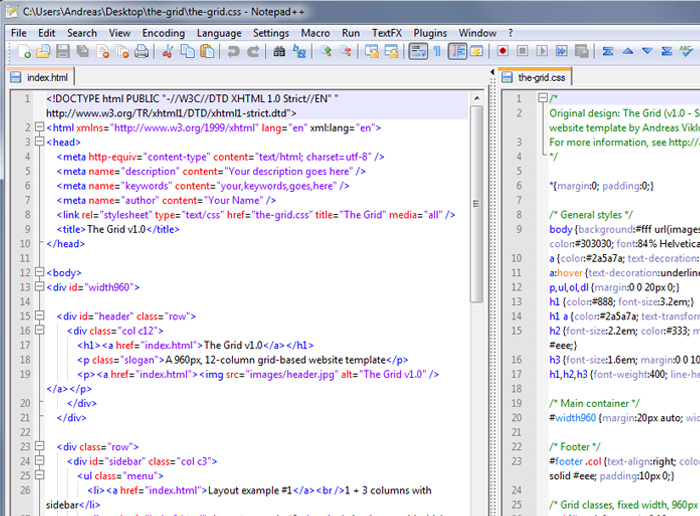Click the Open file folder icon

click(x=41, y=51)
